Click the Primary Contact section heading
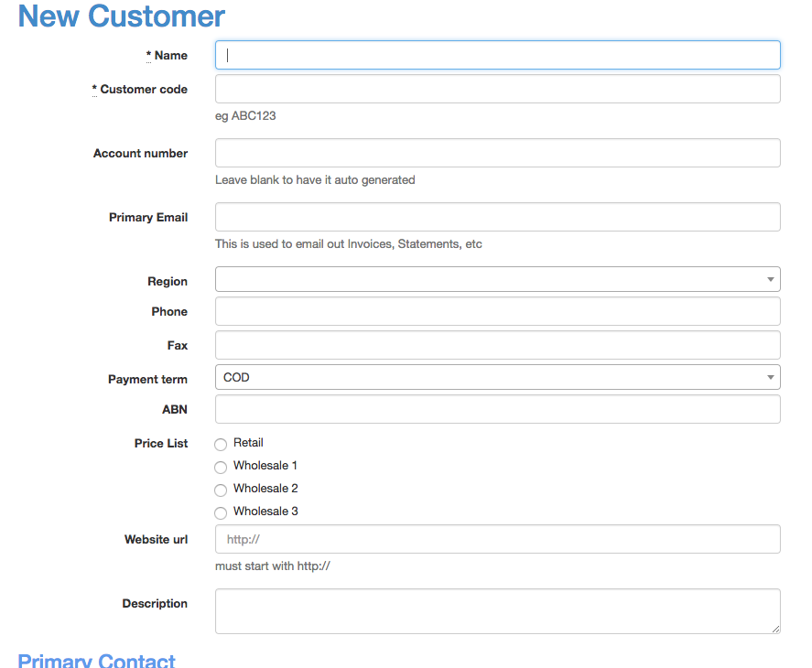Image resolution: width=812 pixels, height=668 pixels. click(x=96, y=661)
